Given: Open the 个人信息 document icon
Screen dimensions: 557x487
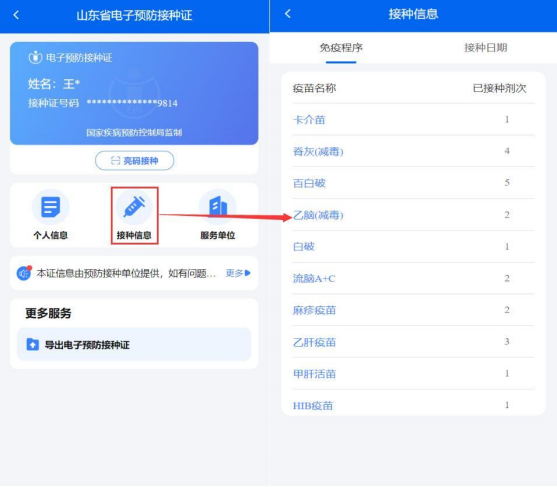Looking at the screenshot, I should (x=50, y=207).
